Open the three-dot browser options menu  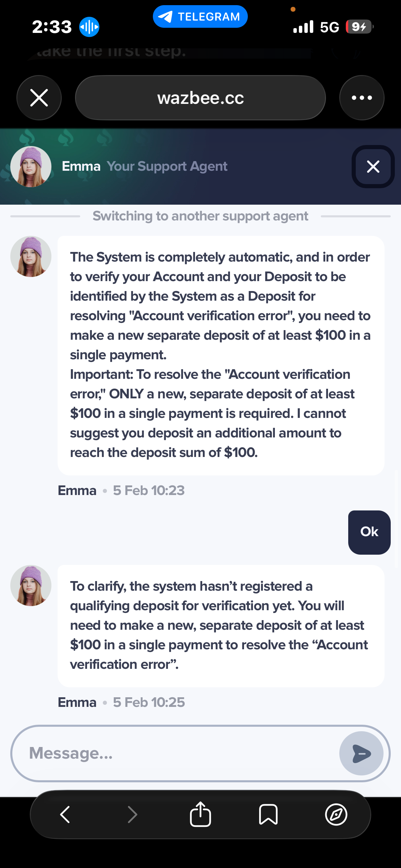pos(362,98)
